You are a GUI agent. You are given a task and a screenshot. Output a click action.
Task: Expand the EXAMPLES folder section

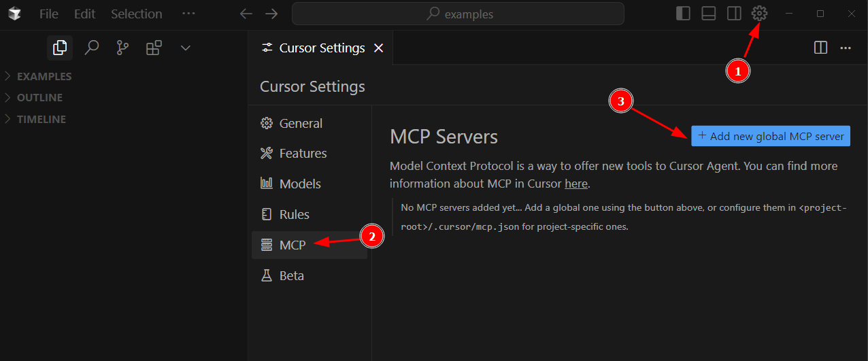coord(44,76)
